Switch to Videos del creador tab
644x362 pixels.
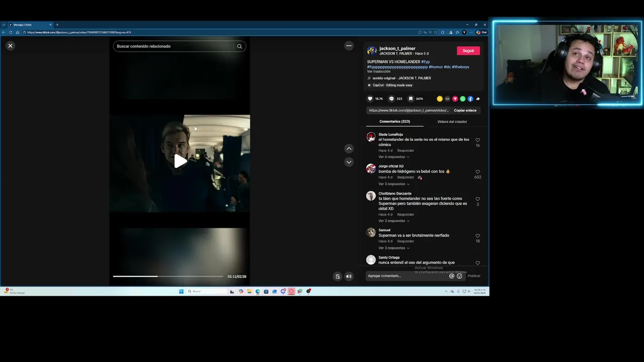point(452,122)
